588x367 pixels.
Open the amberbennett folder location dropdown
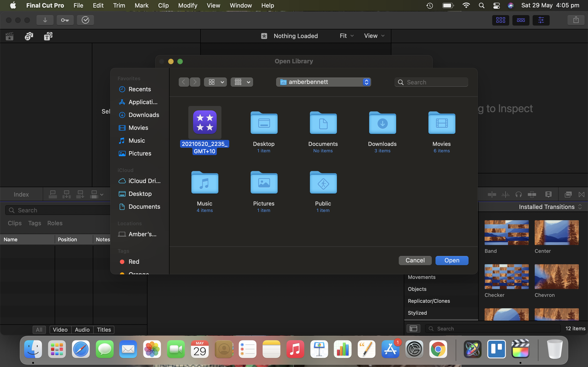(323, 82)
